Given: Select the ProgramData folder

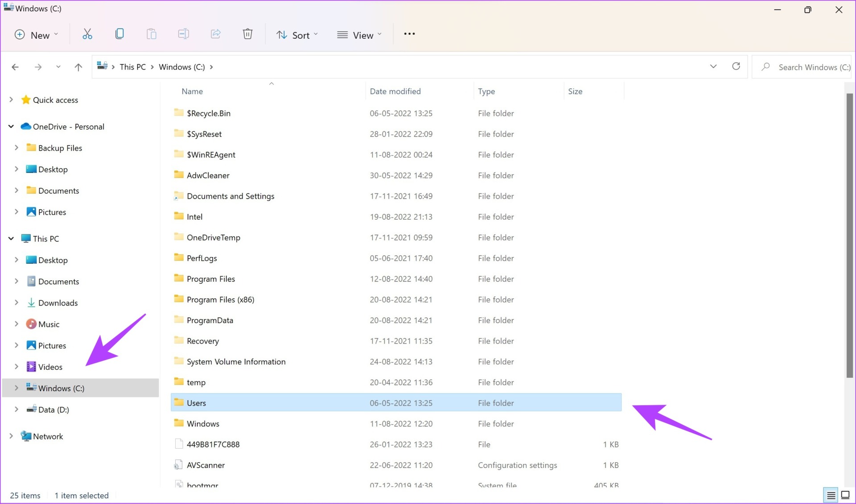Looking at the screenshot, I should pyautogui.click(x=210, y=320).
